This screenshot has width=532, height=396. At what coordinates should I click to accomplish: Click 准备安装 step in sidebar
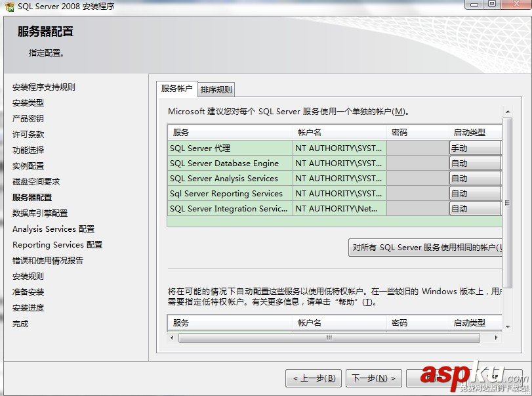28,292
